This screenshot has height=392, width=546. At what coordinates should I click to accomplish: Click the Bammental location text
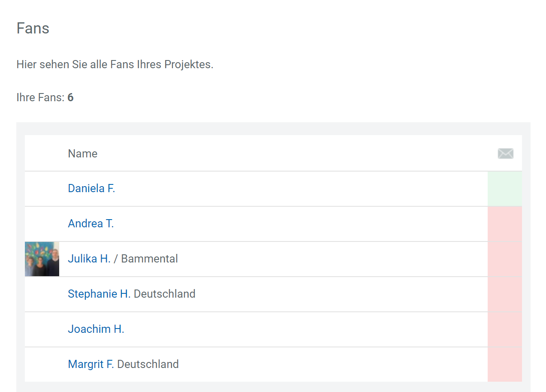(x=149, y=259)
